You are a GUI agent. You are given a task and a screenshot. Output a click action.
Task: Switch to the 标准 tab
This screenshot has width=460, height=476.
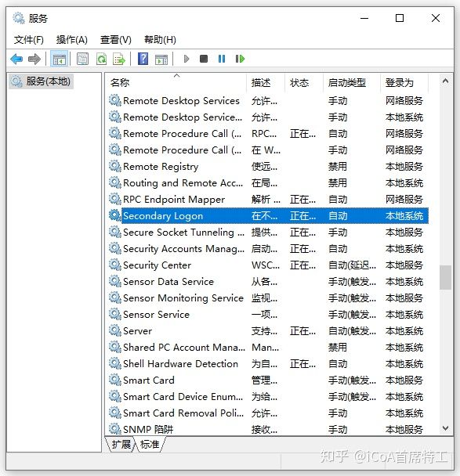click(150, 445)
